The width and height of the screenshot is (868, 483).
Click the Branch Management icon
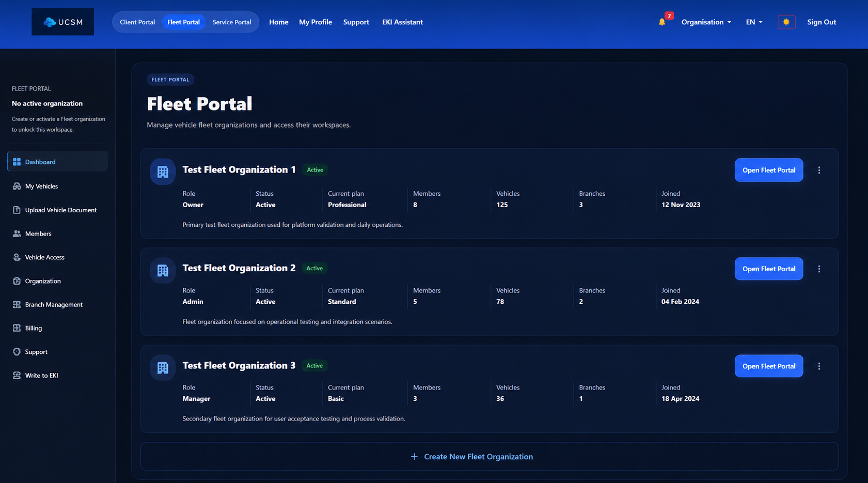(x=17, y=304)
